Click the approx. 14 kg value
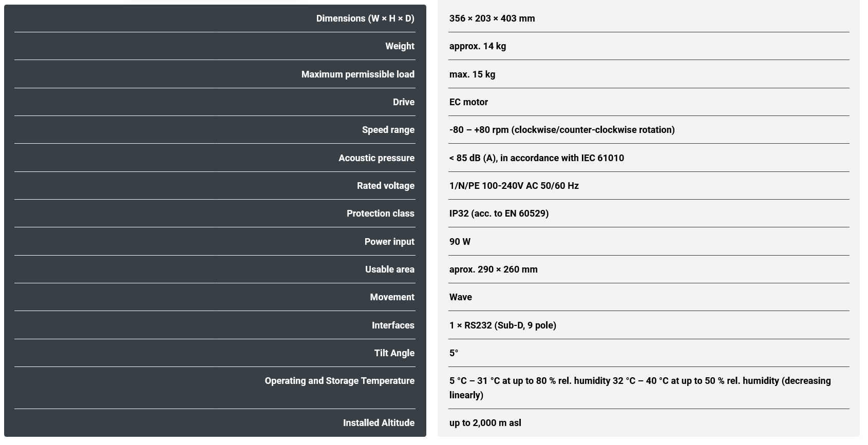Screen dimensions: 868x445 click(x=477, y=46)
